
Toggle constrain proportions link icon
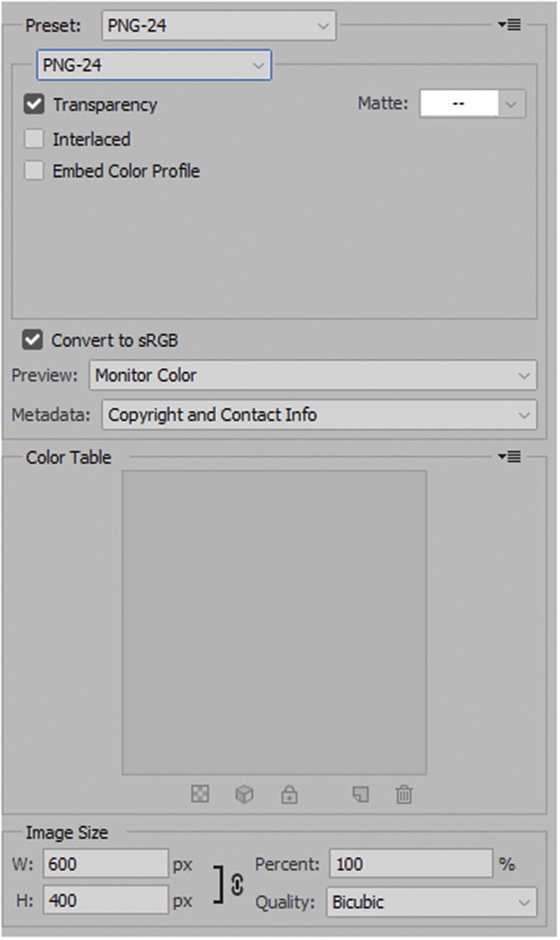point(237,885)
